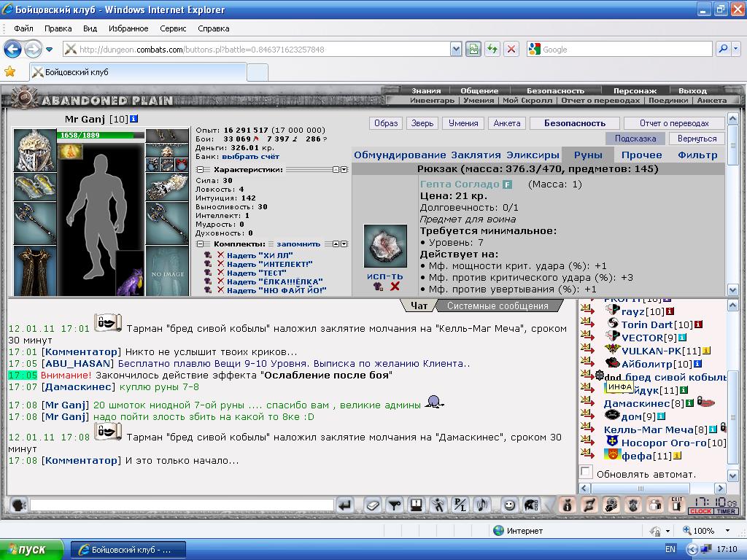This screenshot has height=560, width=747.
Task: Switch to Системные сообщения tab
Action: click(498, 306)
